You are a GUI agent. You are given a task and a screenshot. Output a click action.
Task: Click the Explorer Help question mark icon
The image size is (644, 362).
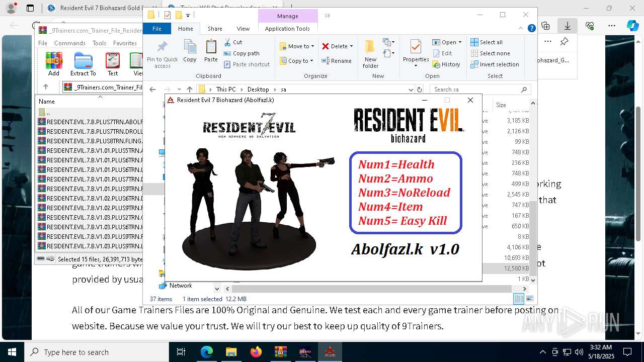tap(531, 29)
